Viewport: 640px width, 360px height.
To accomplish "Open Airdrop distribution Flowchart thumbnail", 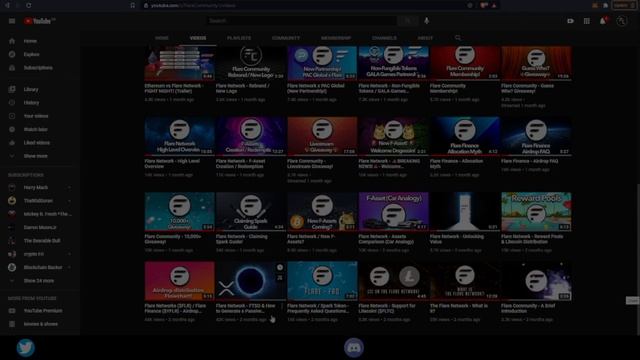I will coord(180,281).
